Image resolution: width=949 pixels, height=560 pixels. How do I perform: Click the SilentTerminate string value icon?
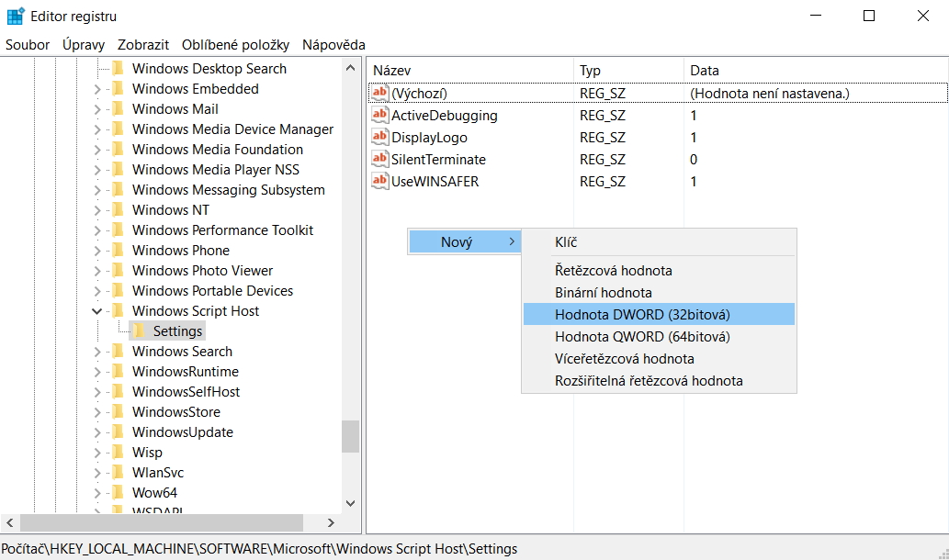380,160
